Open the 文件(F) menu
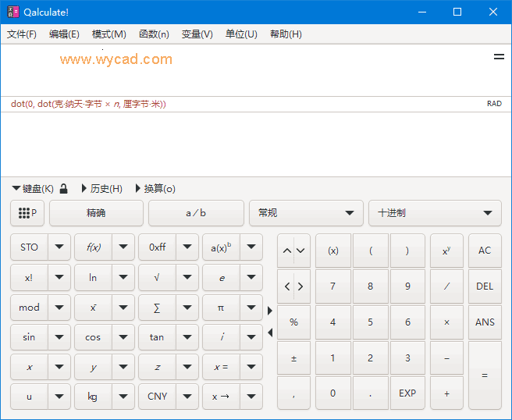 tap(22, 34)
